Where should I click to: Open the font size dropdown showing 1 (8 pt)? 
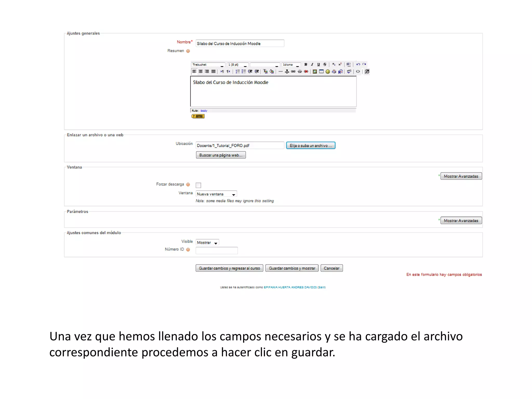tap(238, 64)
